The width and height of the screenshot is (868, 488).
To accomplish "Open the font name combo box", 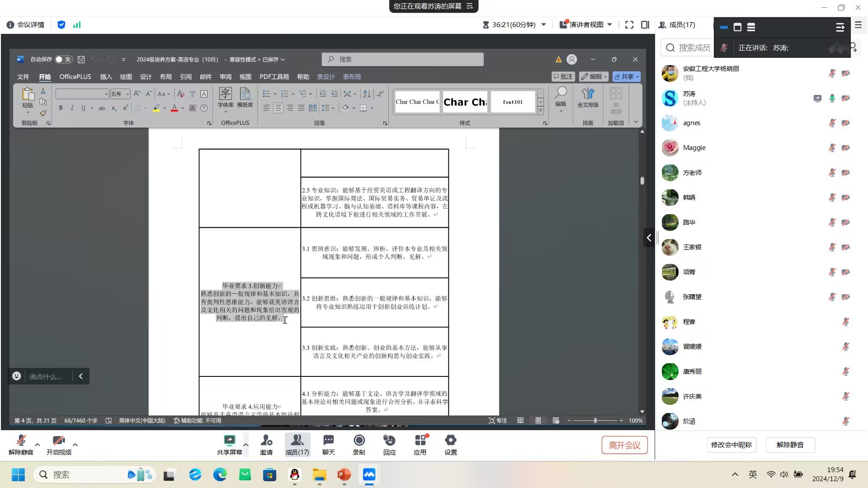I will click(x=82, y=94).
